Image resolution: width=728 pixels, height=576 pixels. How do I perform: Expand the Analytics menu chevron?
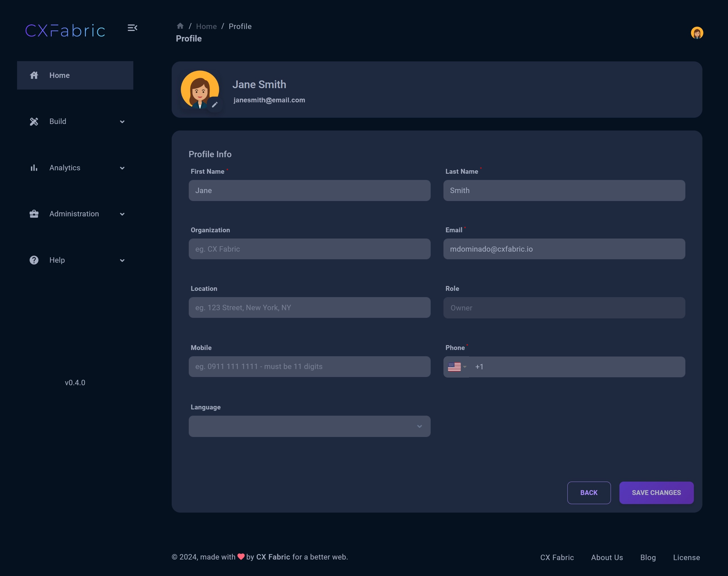pos(122,168)
